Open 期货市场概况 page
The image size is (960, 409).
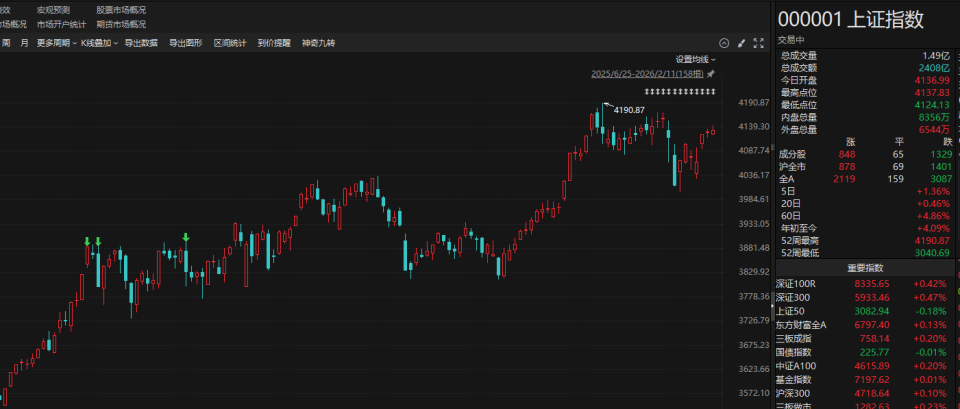121,24
